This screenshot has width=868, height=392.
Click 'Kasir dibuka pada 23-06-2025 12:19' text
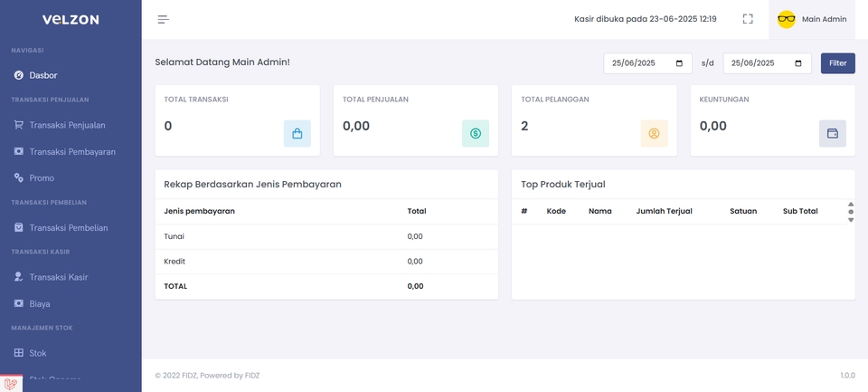click(646, 19)
